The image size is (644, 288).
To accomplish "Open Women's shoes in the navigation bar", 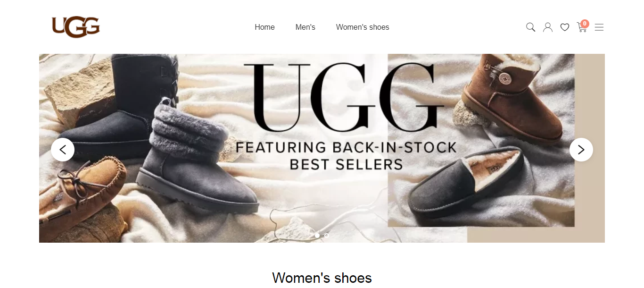I will tap(363, 27).
